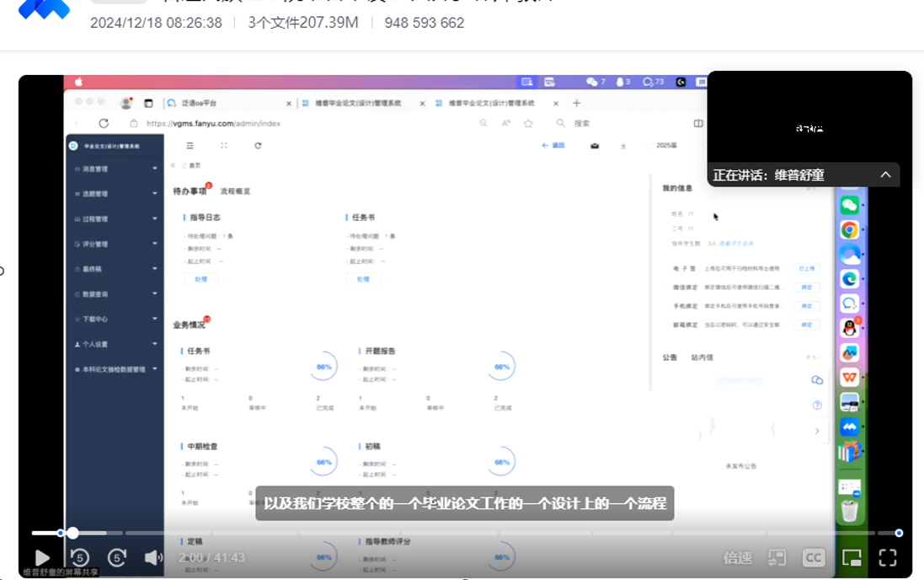Toggle CC subtitles
The height and width of the screenshot is (580, 924).
[x=813, y=557]
